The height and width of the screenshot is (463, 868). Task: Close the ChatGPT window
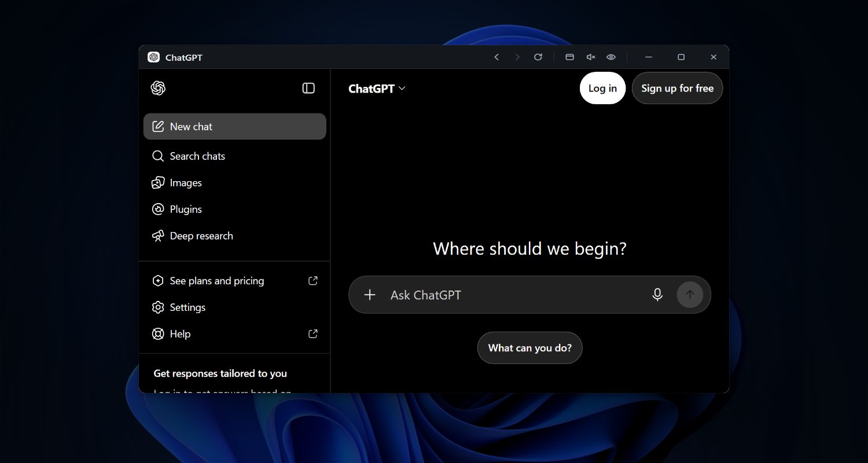[713, 57]
